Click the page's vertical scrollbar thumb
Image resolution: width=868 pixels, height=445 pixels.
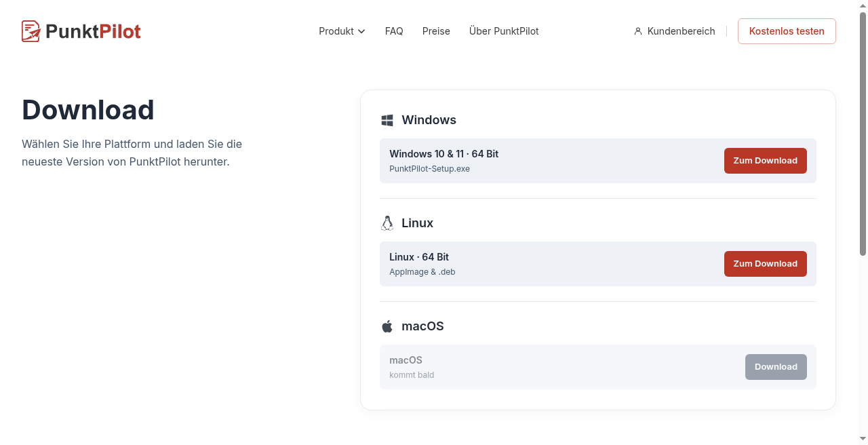coord(863,134)
